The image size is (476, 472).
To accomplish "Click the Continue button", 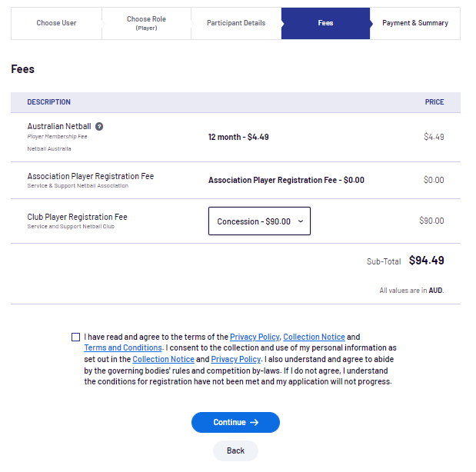I will pyautogui.click(x=235, y=422).
